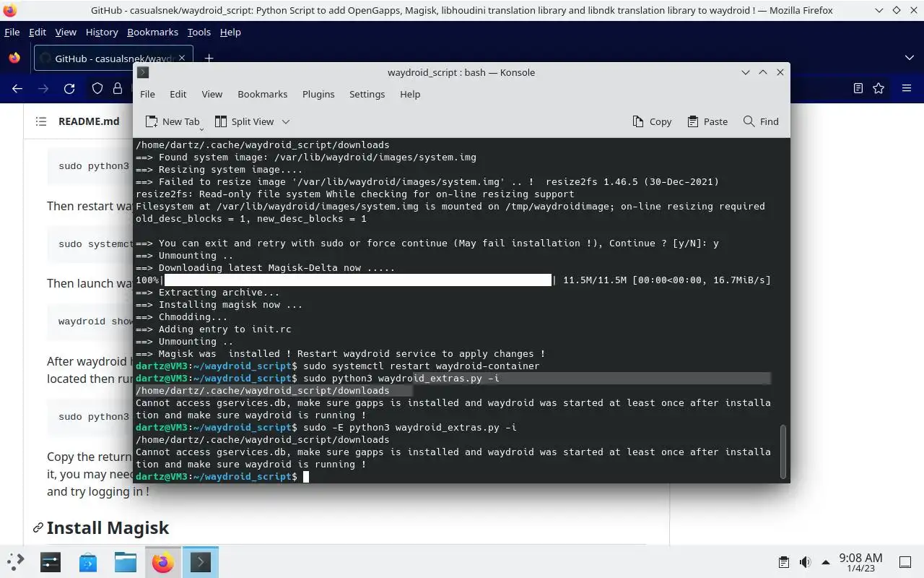The image size is (924, 578).
Task: Click tracking protection shield icon in Firefox
Action: tap(97, 88)
